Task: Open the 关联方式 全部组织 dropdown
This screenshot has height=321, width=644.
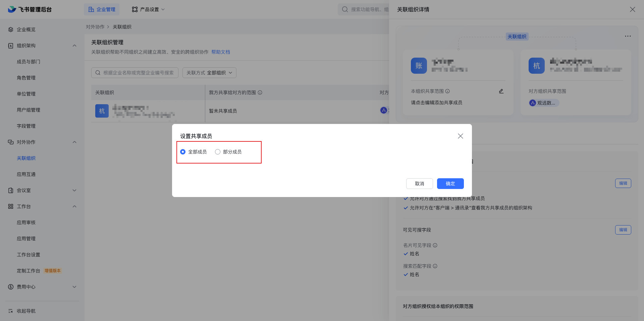Action: (x=209, y=73)
